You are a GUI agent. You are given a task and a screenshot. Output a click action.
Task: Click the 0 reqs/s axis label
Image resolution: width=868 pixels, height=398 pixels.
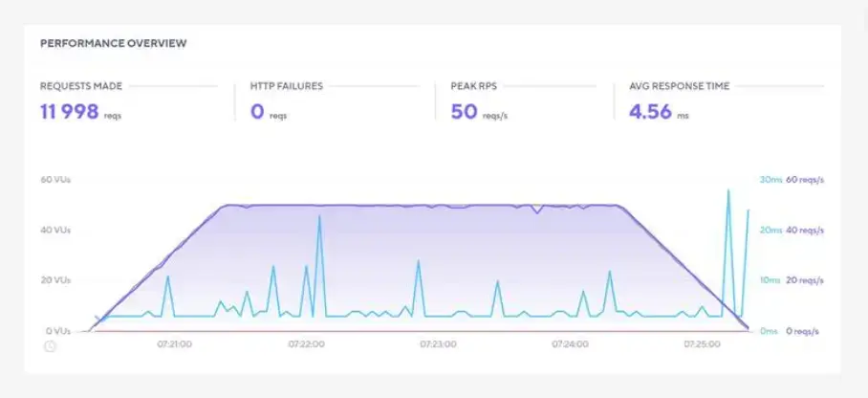click(x=803, y=331)
